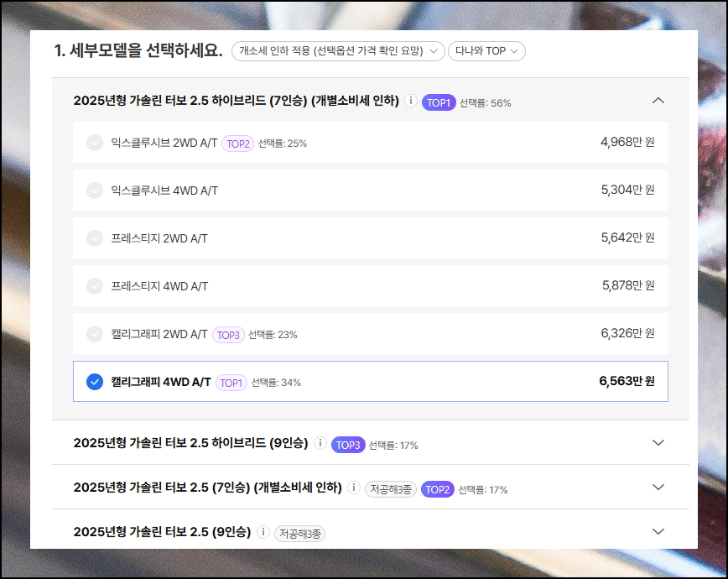
Task: Click TOP2 badge beside 익스클루시브 2WD A/T
Action: coord(237,143)
